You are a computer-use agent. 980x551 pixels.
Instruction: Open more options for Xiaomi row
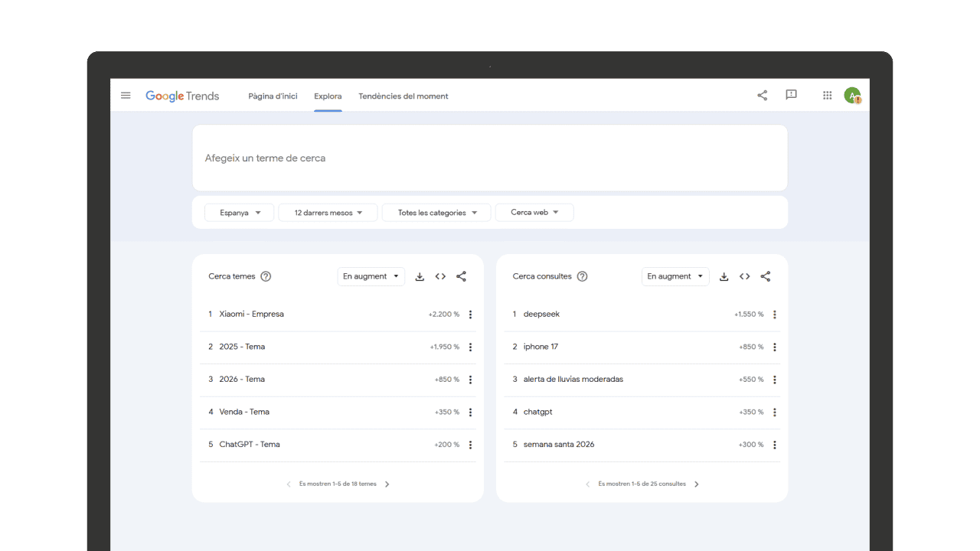tap(470, 315)
